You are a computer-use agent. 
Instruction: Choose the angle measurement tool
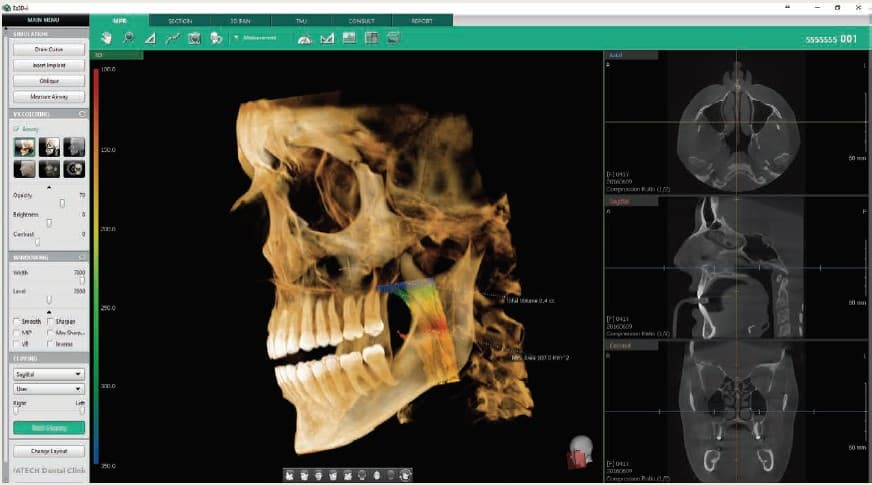151,38
